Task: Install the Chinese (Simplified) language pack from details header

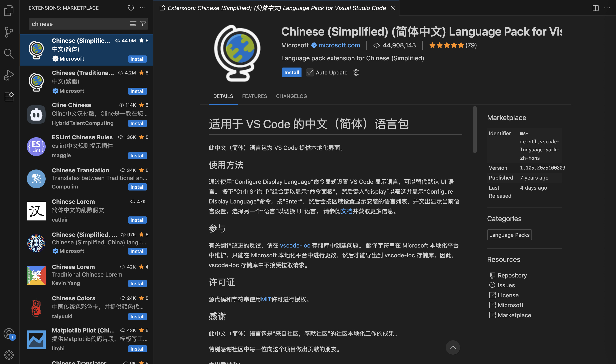Action: click(291, 73)
